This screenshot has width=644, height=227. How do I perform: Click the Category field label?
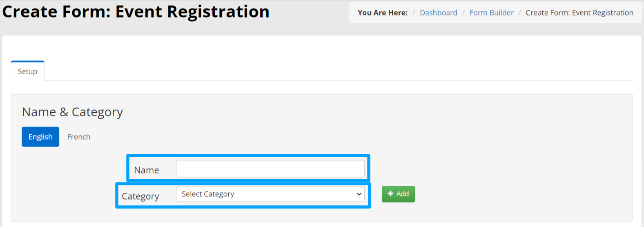pyautogui.click(x=140, y=196)
